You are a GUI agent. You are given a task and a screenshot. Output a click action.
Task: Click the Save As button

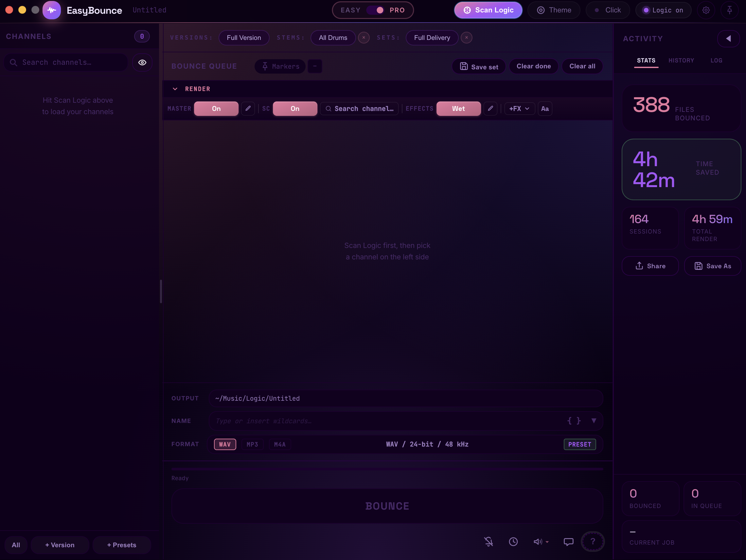(x=712, y=266)
